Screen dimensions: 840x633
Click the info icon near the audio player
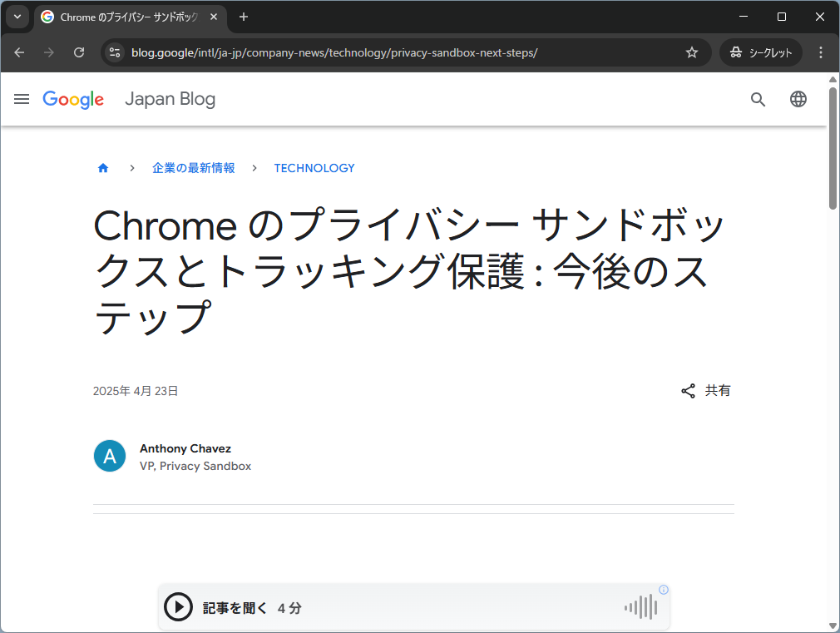point(663,589)
